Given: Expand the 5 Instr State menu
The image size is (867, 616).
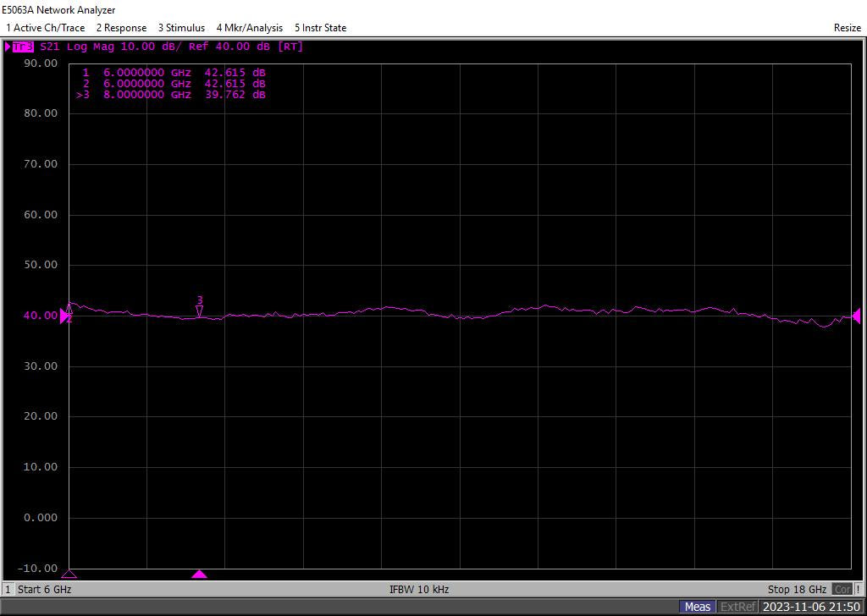Looking at the screenshot, I should [x=320, y=28].
